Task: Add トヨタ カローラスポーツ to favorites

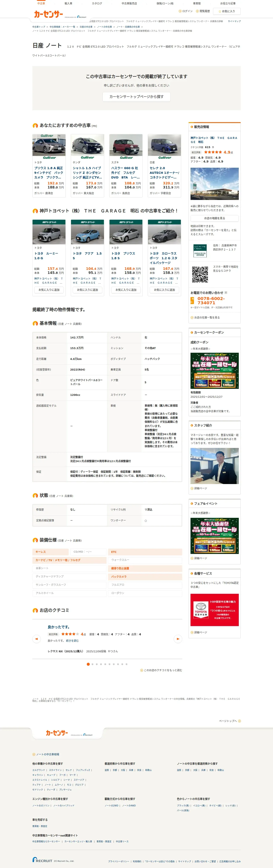Action: (x=165, y=290)
